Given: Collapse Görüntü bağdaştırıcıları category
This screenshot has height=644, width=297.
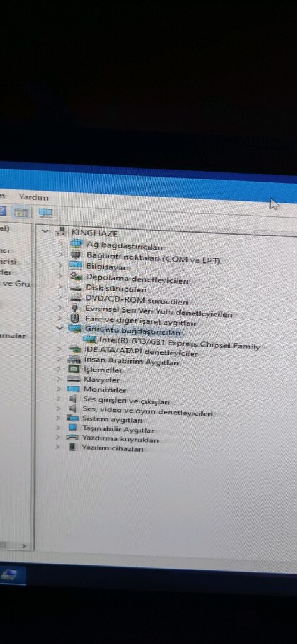Looking at the screenshot, I should tap(60, 328).
